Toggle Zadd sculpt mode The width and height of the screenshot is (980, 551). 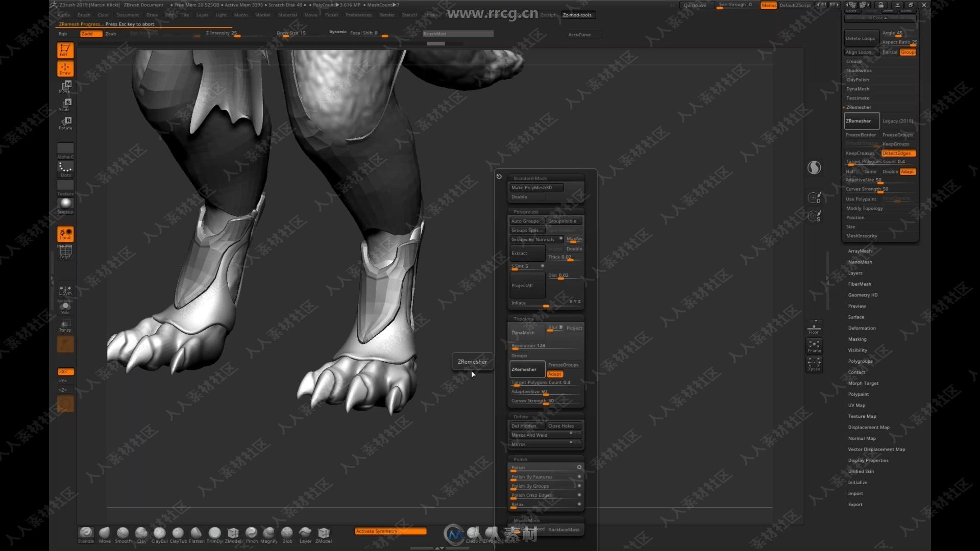tap(91, 34)
